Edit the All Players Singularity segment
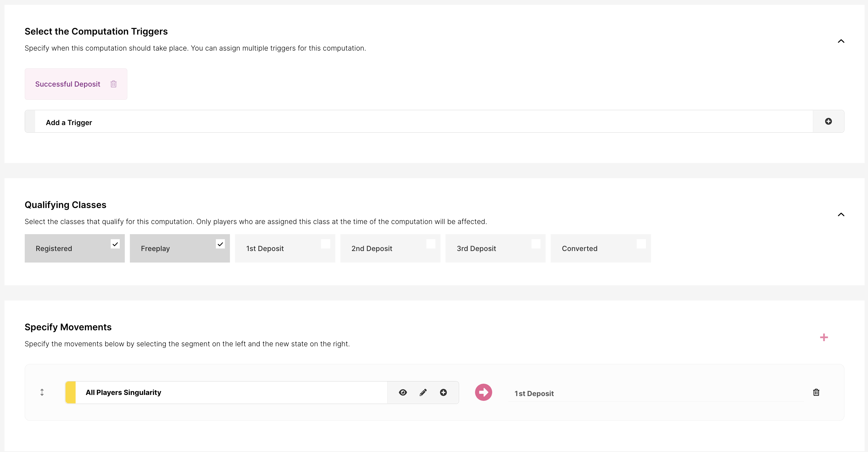The height and width of the screenshot is (452, 868). (x=423, y=392)
